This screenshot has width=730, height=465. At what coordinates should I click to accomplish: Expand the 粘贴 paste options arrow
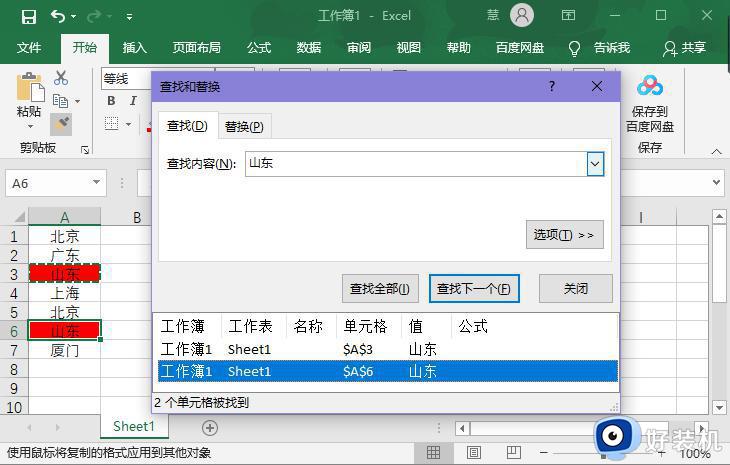(30, 127)
